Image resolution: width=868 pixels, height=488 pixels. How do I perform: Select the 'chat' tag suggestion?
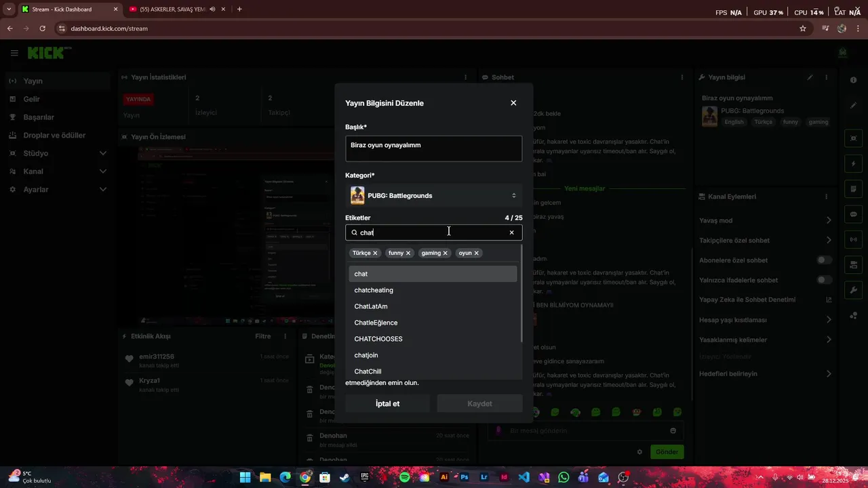coord(433,274)
